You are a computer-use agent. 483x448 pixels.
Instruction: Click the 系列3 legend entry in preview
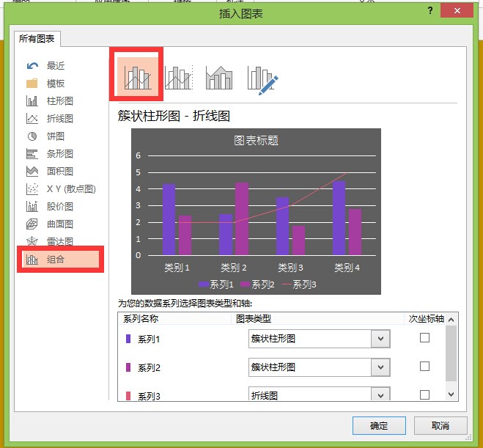point(299,284)
